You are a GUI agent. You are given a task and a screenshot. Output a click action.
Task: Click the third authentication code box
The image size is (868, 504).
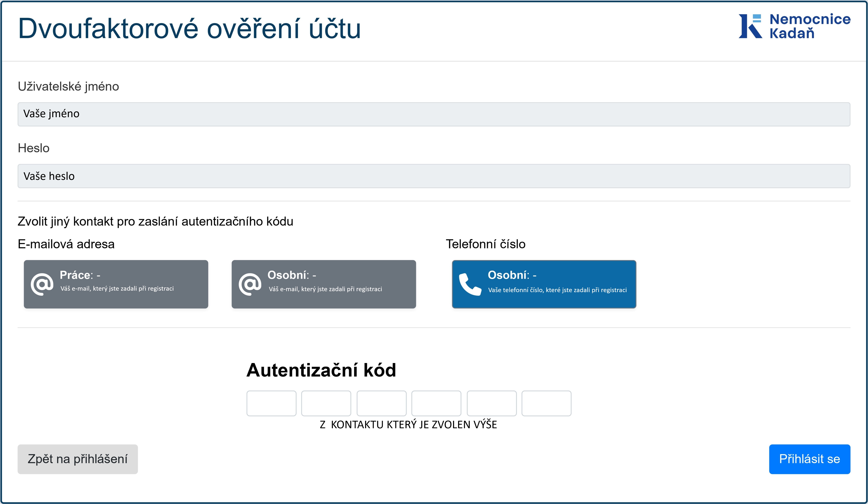pyautogui.click(x=382, y=403)
